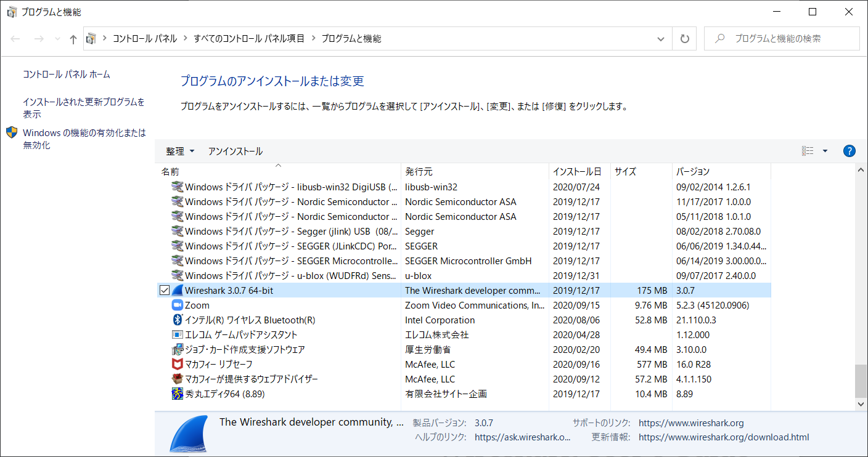Image resolution: width=868 pixels, height=457 pixels.
Task: Click the blue help question mark icon
Action: [849, 151]
